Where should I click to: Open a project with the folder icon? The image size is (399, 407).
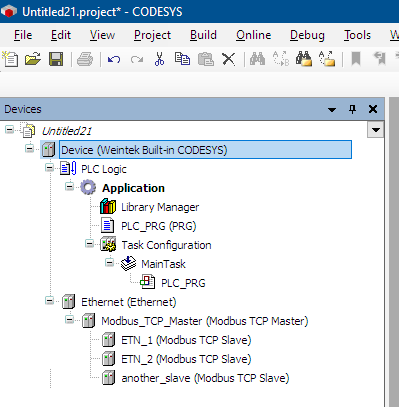[33, 59]
